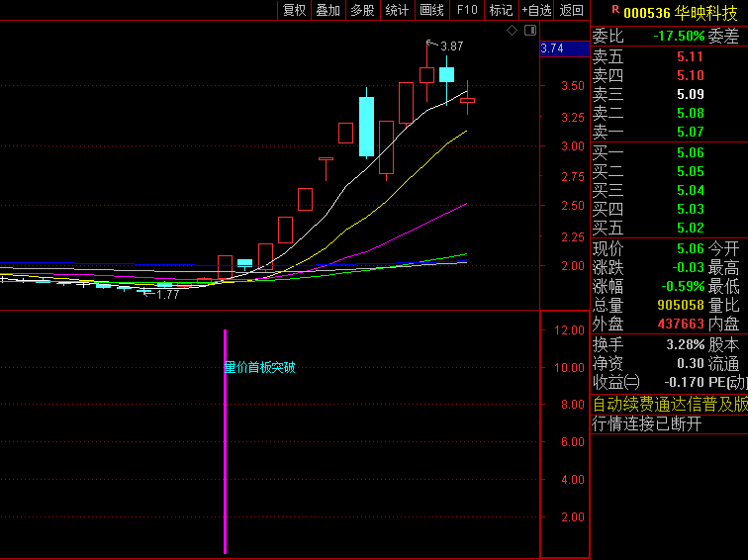Screen dimensions: 748x560
Task: Click the 12.00 indicator axis label
Action: (569, 330)
